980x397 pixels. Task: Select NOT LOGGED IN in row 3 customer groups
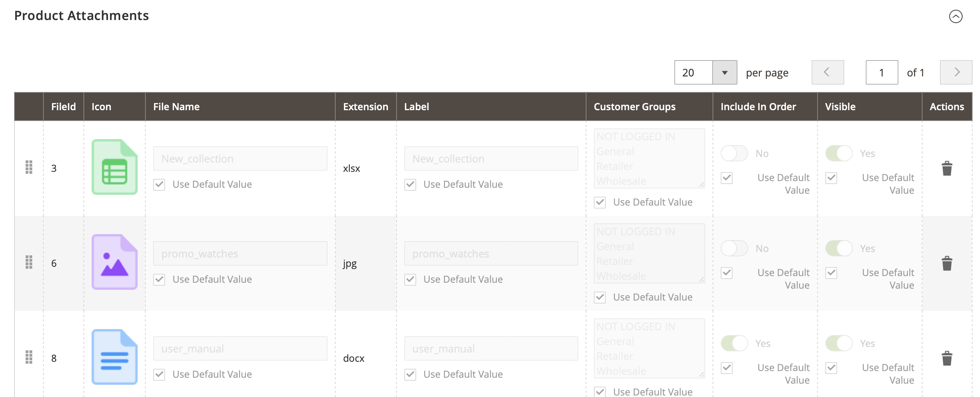point(636,137)
